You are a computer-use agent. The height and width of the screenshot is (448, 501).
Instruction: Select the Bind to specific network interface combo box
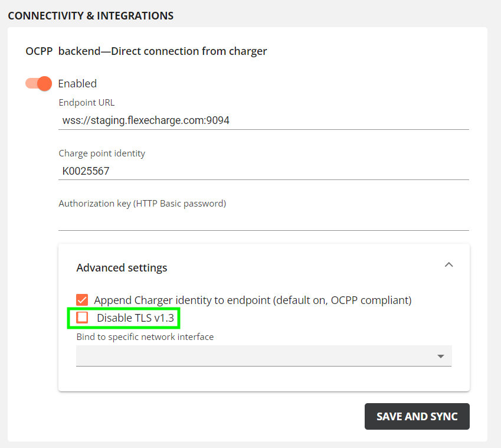coord(264,356)
